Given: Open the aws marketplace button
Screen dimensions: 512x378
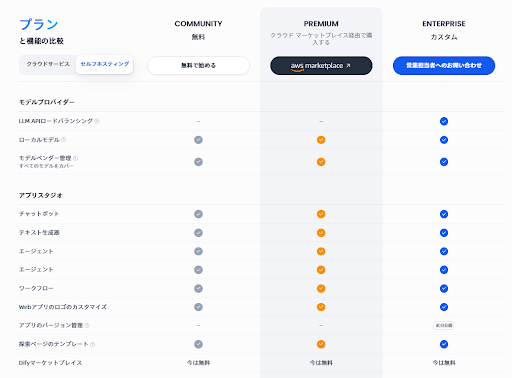Looking at the screenshot, I should [321, 66].
